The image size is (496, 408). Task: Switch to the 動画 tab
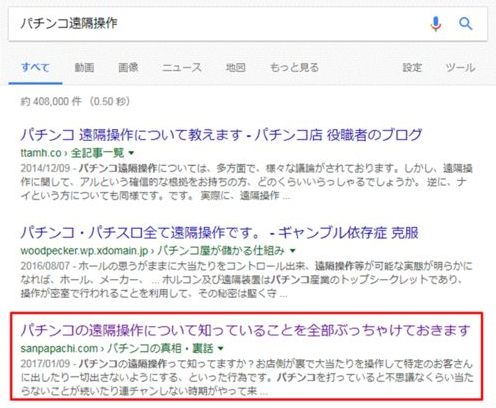[84, 68]
